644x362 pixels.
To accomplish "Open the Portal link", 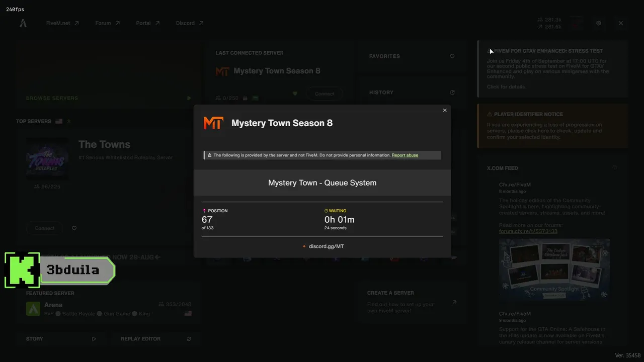I will [148, 23].
